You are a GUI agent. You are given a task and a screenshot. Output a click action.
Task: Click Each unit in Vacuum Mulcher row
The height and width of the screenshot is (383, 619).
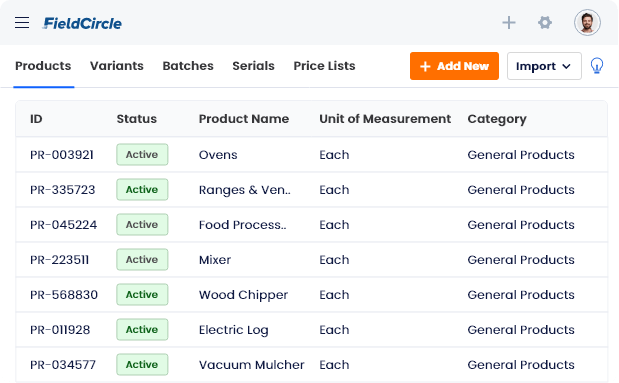(334, 365)
